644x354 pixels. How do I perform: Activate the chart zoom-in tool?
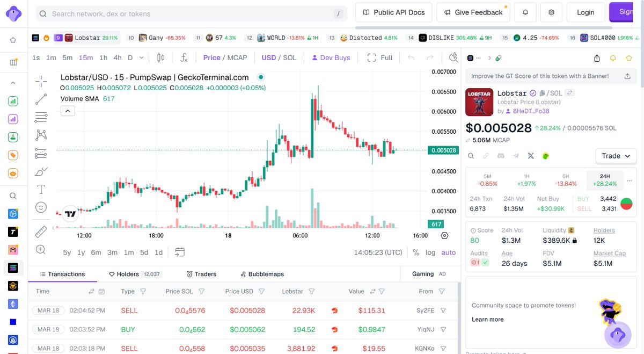[x=41, y=249]
